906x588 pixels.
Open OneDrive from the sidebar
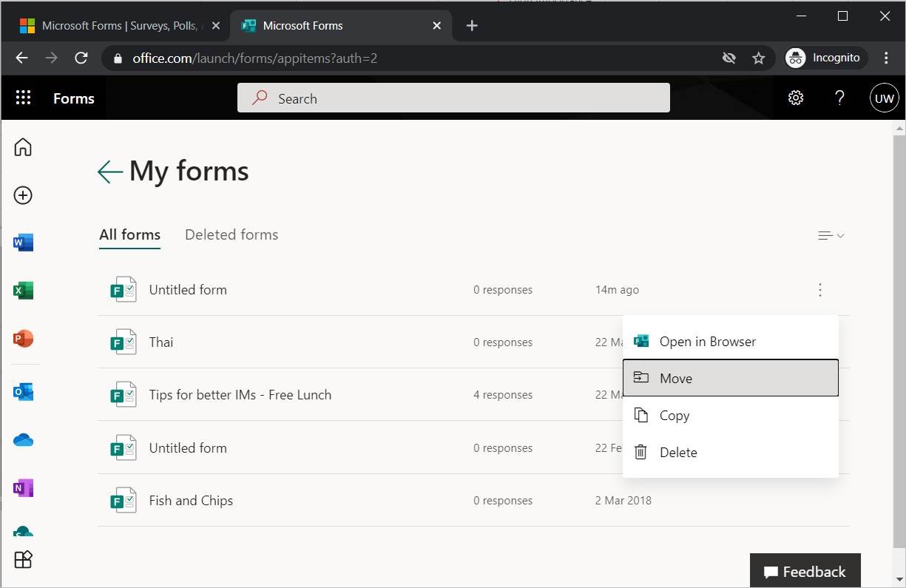[23, 440]
